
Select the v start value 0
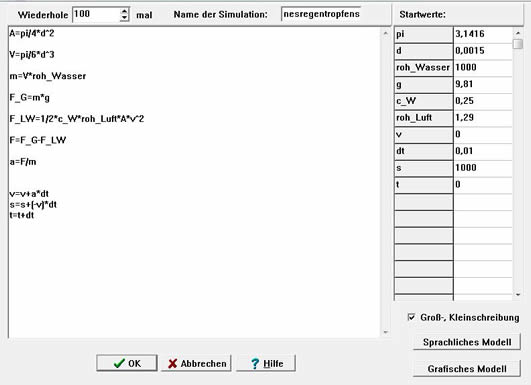pos(483,134)
